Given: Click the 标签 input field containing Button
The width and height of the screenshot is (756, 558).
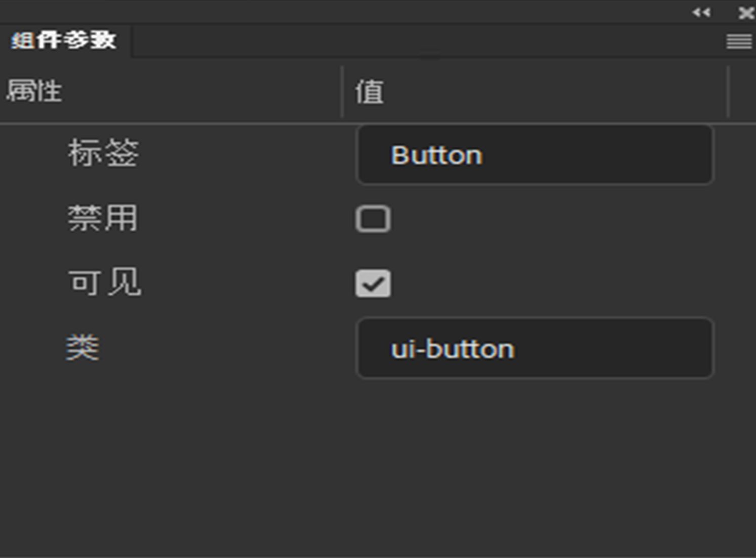Looking at the screenshot, I should click(535, 155).
